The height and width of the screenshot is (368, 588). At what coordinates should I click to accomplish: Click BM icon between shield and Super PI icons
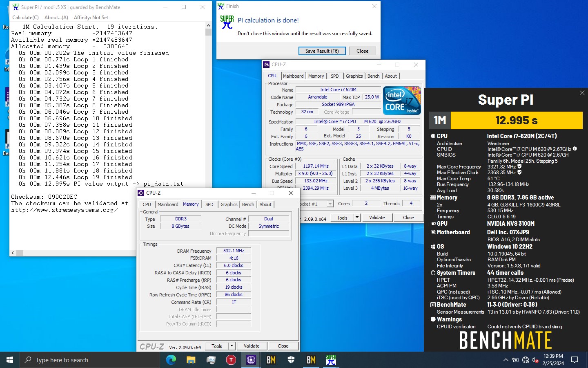coord(311,360)
